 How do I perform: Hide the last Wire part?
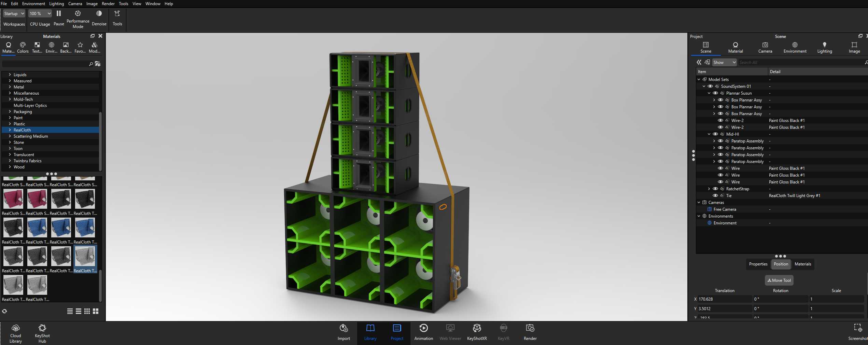[720, 182]
